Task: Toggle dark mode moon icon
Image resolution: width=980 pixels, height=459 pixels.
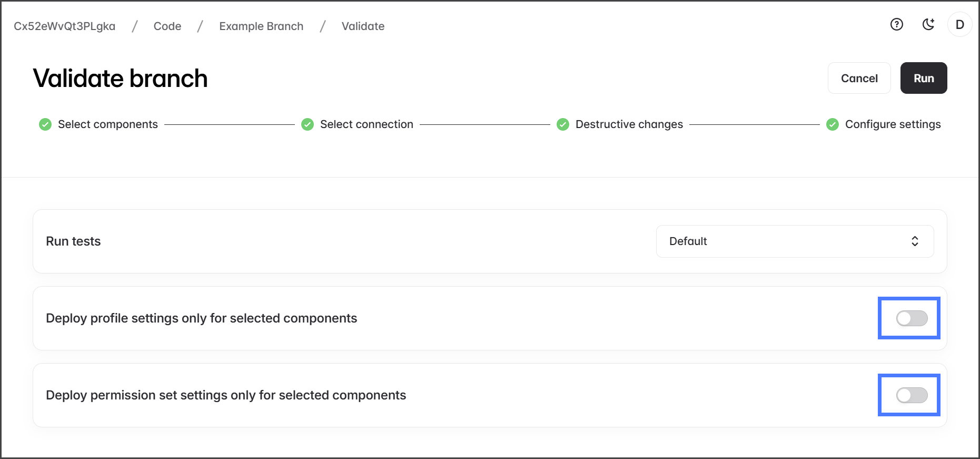Action: (928, 24)
